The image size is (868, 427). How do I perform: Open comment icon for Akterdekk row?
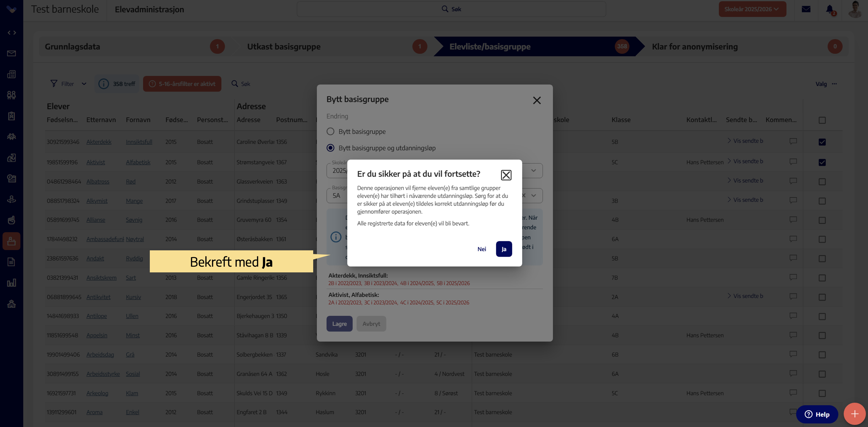click(793, 141)
